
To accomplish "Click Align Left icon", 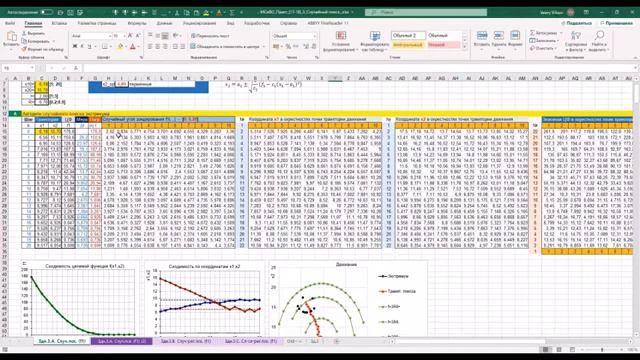I will click(150, 47).
